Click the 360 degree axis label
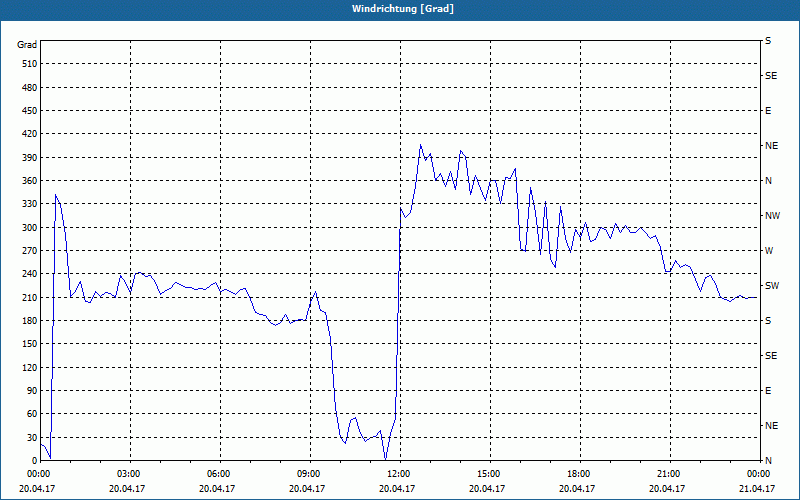Screen dimensions: 800x500 (x=30, y=181)
